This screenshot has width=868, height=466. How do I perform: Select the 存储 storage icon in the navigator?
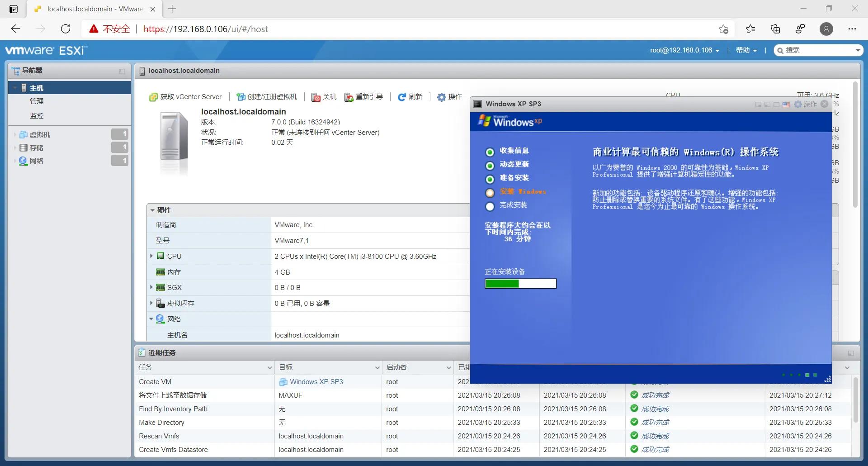24,147
